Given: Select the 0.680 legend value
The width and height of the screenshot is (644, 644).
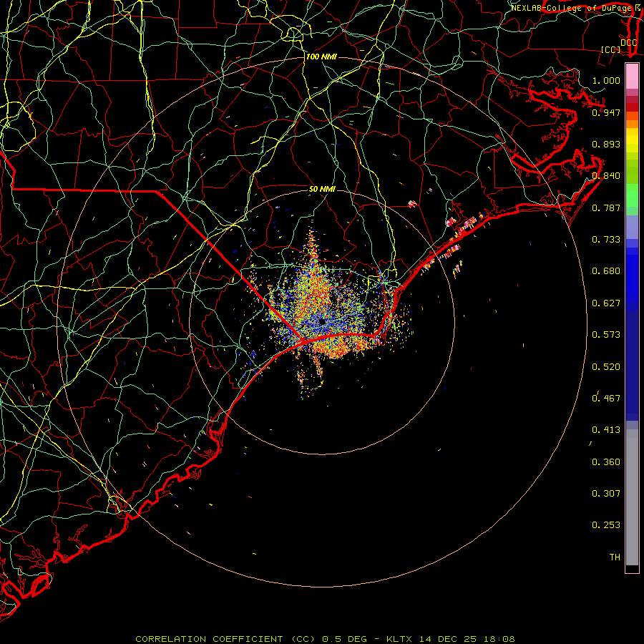Looking at the screenshot, I should pos(606,271).
